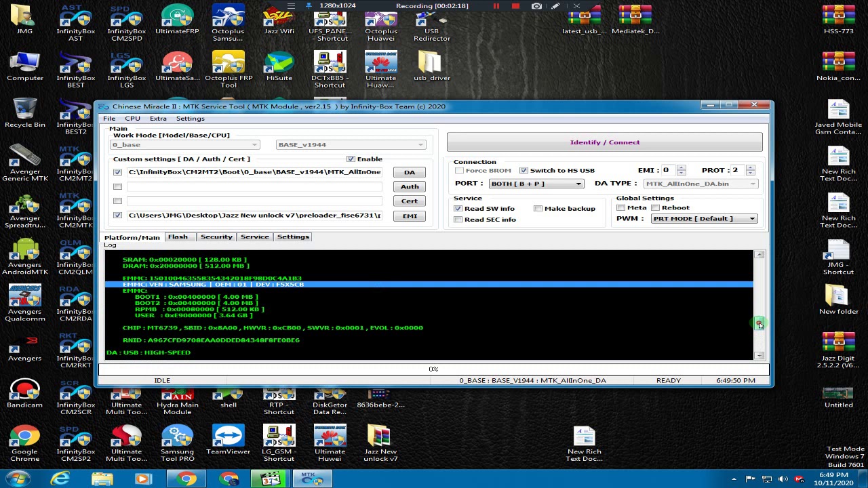Open the DA TYPE dropdown
868x488 pixels.
tap(701, 184)
